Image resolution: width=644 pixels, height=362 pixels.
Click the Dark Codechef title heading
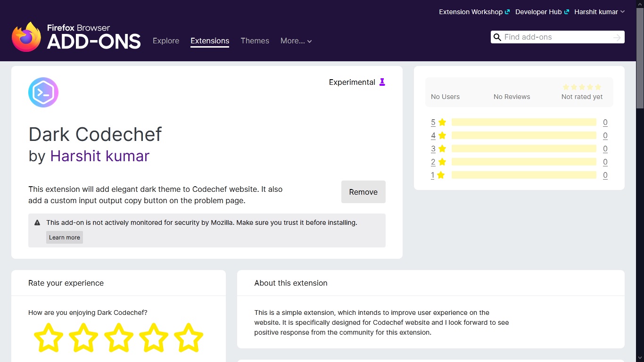pos(95,134)
